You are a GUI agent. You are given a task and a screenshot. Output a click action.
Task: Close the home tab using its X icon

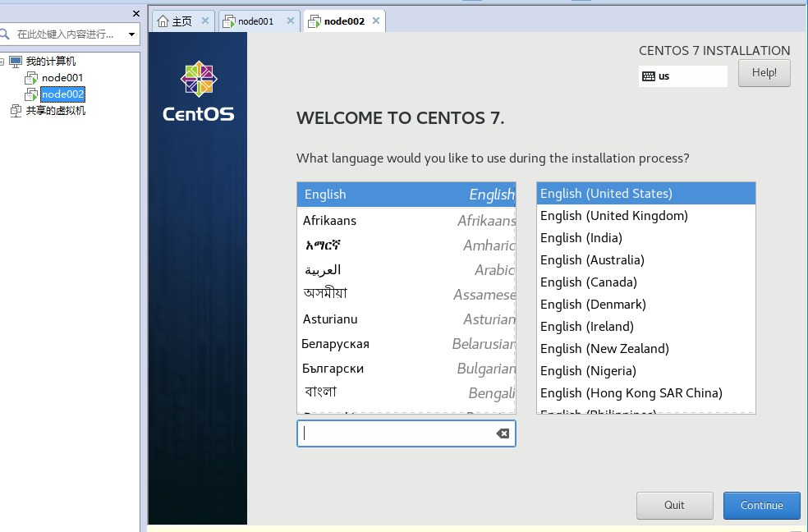(204, 21)
